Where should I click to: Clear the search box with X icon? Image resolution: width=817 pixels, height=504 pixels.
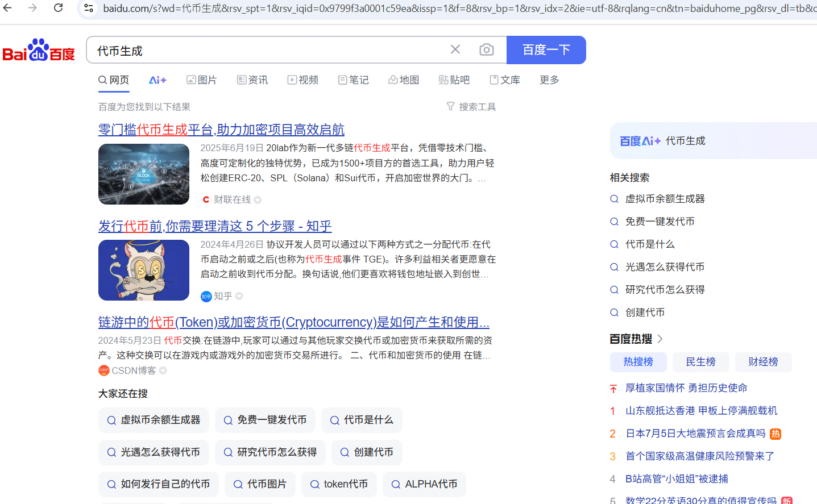pyautogui.click(x=455, y=50)
